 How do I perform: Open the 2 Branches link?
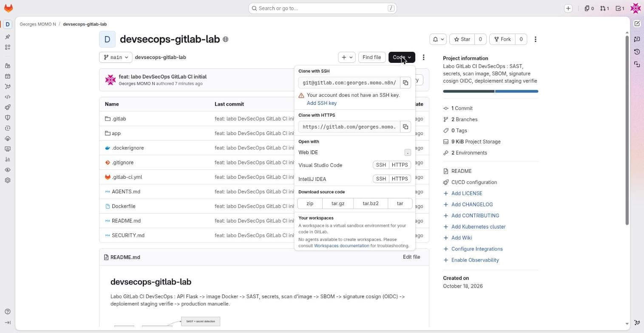point(464,119)
